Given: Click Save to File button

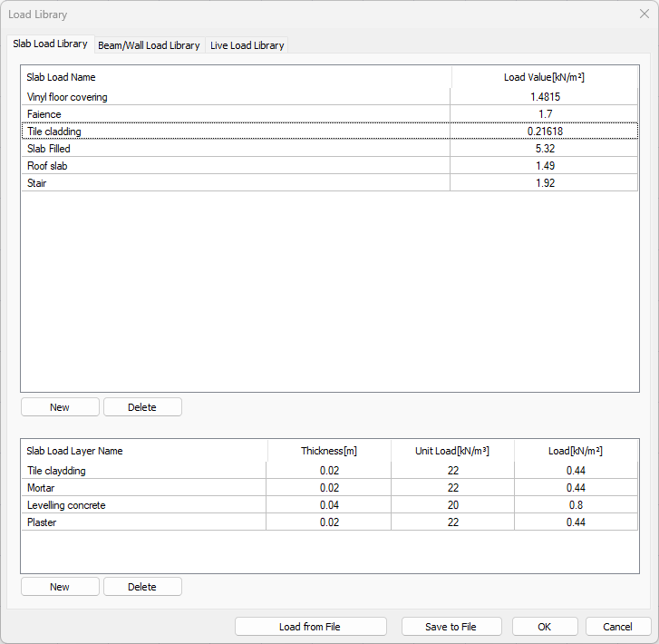Looking at the screenshot, I should click(451, 627).
